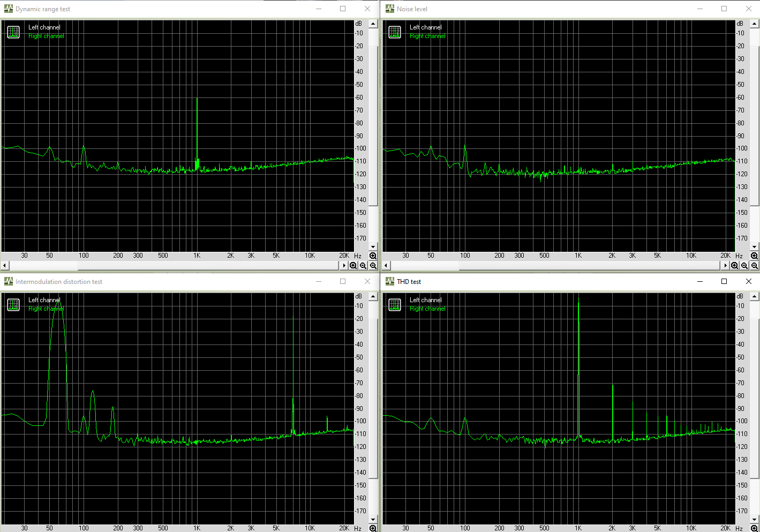Click the graph settings icon in THD test window
This screenshot has width=760, height=532.
click(395, 305)
